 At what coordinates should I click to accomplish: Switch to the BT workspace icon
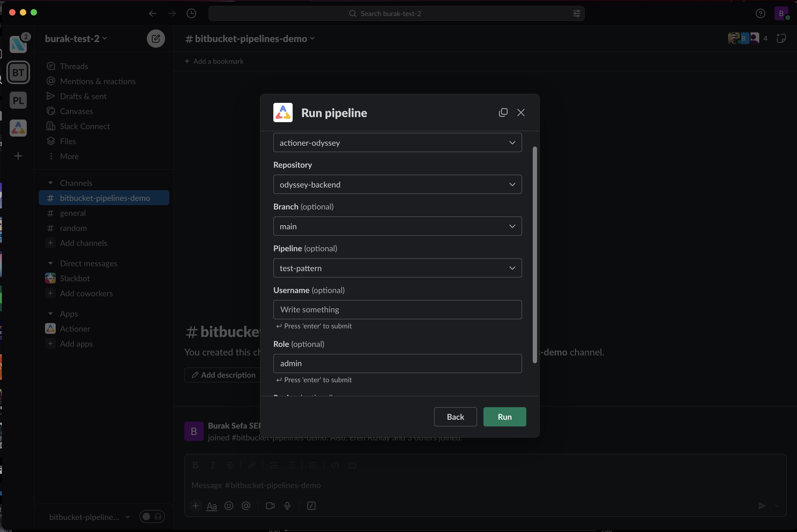(x=18, y=72)
